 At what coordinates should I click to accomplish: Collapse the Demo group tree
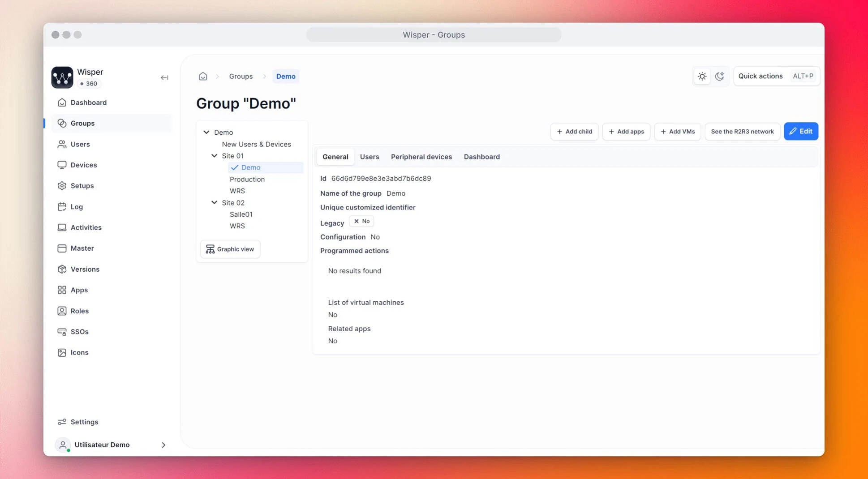point(206,132)
